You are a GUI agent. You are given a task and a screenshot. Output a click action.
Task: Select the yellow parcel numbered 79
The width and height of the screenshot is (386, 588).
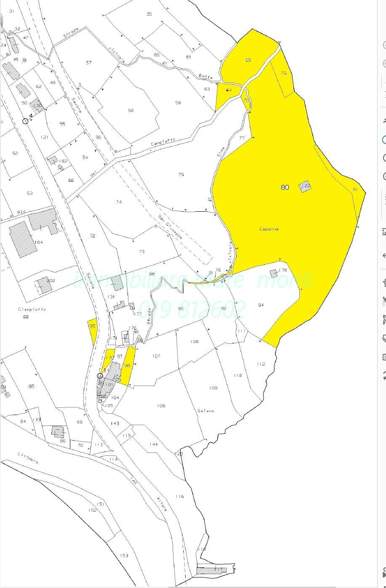(x=283, y=76)
